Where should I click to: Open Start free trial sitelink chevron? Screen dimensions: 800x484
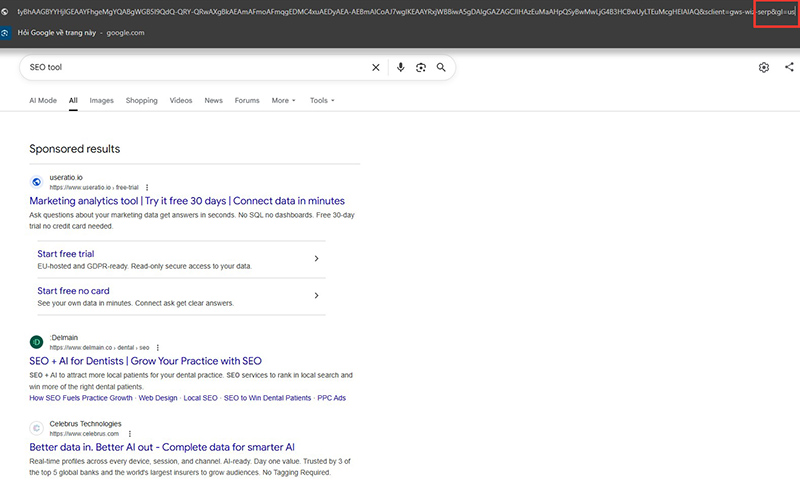pyautogui.click(x=316, y=259)
